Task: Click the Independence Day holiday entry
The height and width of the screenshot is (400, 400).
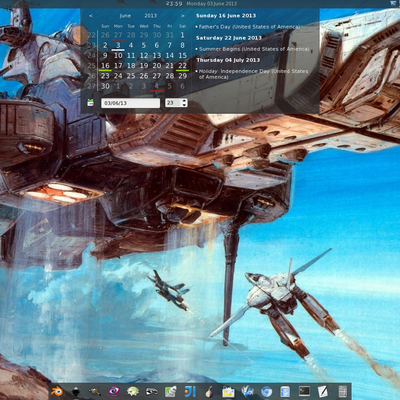Action: click(252, 74)
